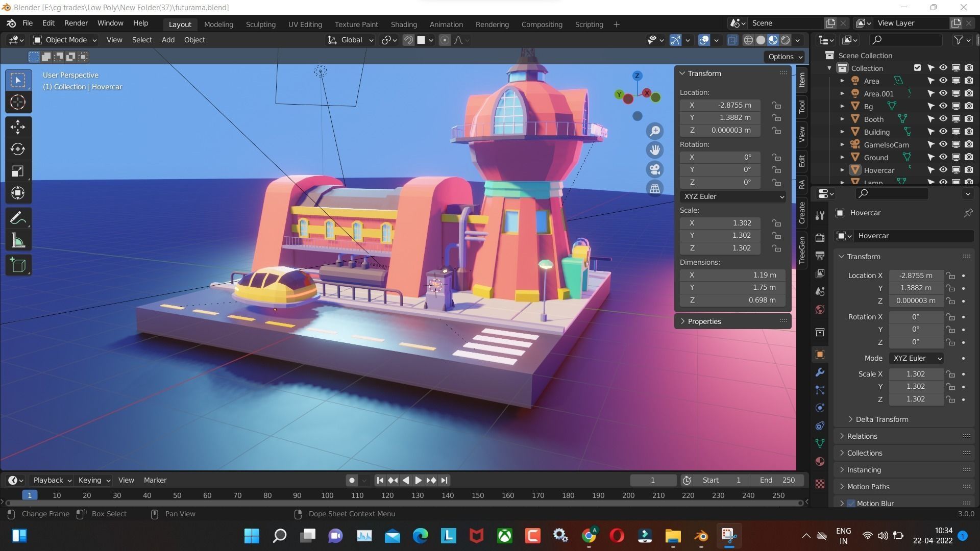Toggle the Collection exclude checkbox
Viewport: 980px width, 551px height.
917,68
